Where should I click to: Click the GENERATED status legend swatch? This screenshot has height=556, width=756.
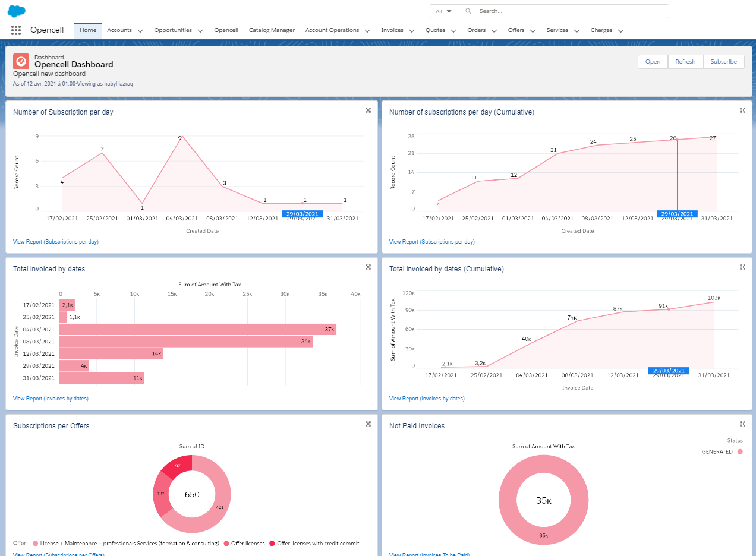(740, 452)
